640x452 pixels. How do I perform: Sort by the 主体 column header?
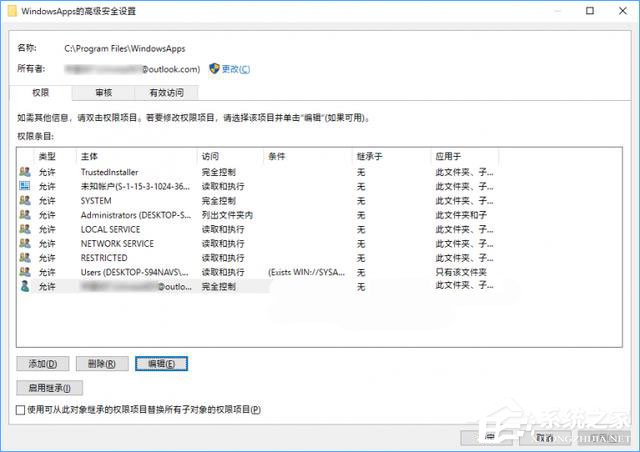click(x=136, y=156)
